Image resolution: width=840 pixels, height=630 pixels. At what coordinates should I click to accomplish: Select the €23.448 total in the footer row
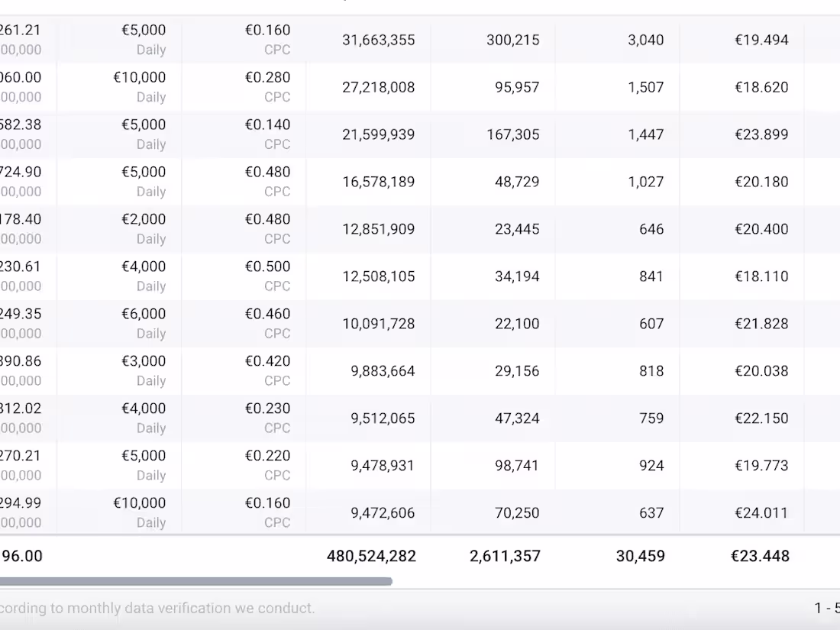point(759,556)
